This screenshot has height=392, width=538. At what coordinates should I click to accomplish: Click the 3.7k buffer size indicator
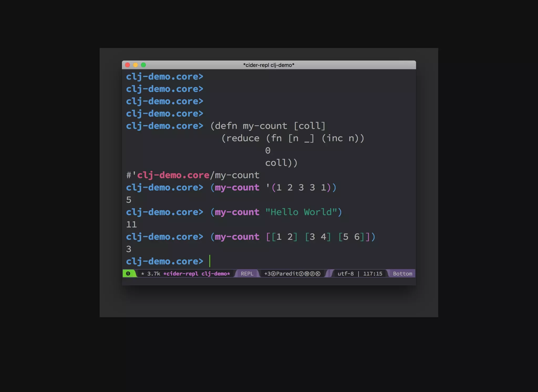[x=154, y=274]
